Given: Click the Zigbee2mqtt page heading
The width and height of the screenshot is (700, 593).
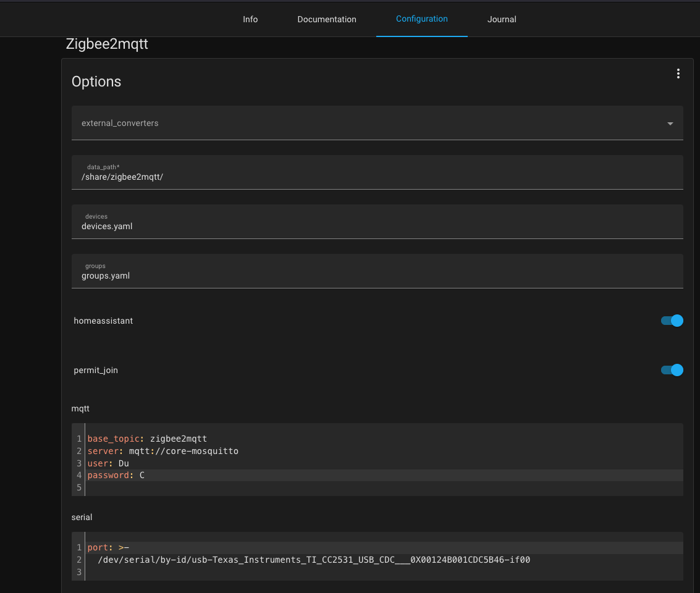Looking at the screenshot, I should 107,44.
